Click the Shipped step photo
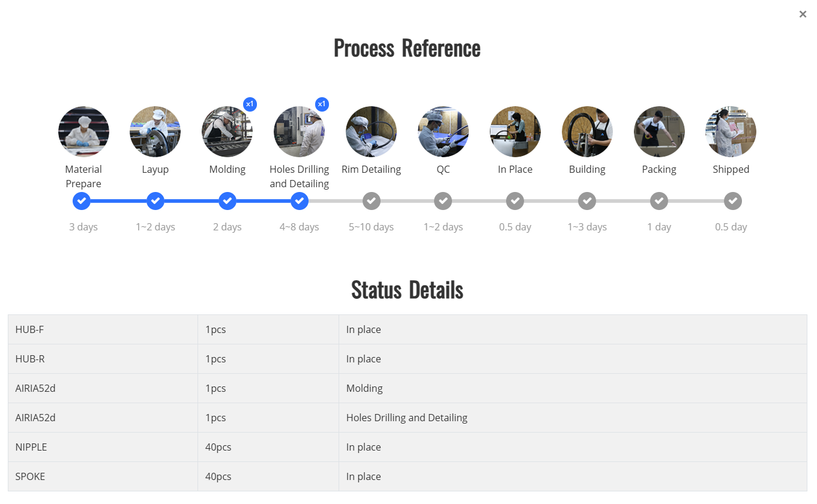The width and height of the screenshot is (817, 504). point(731,131)
